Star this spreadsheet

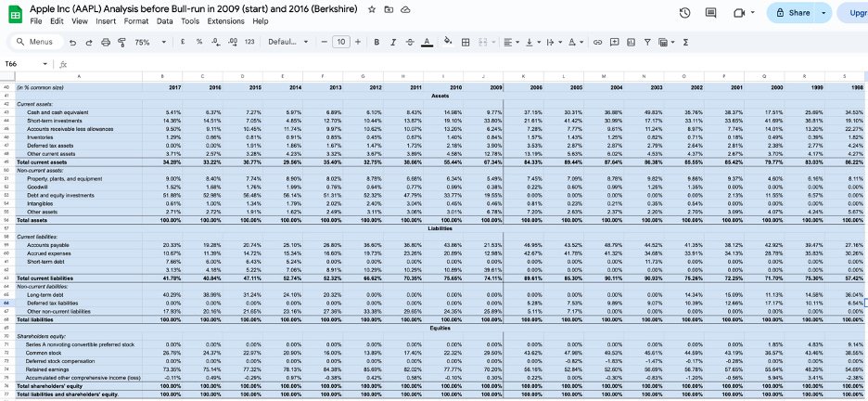tap(372, 9)
